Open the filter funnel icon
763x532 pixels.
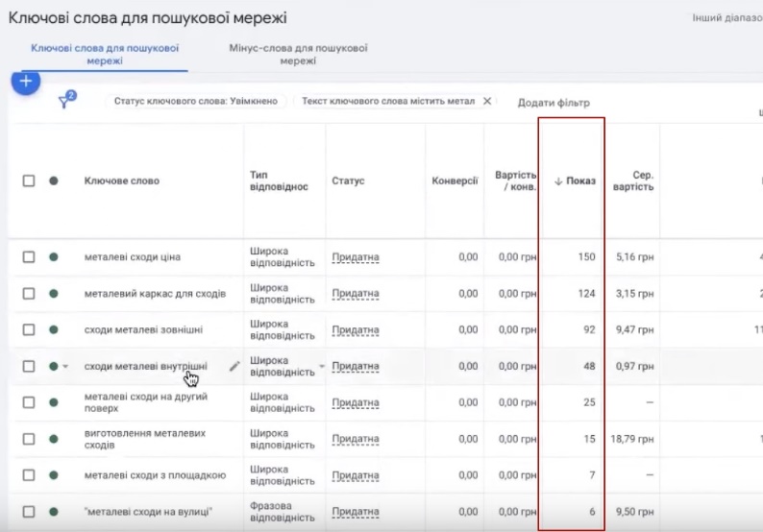click(65, 102)
